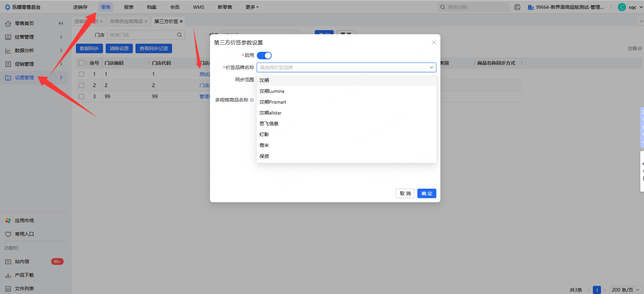Click the 搜索功能 search field
Viewport: 644px width, 294px height.
coord(474,7)
